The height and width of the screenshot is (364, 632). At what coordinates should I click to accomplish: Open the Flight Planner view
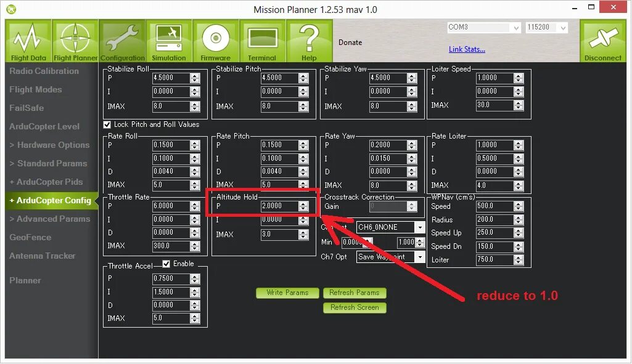click(75, 41)
